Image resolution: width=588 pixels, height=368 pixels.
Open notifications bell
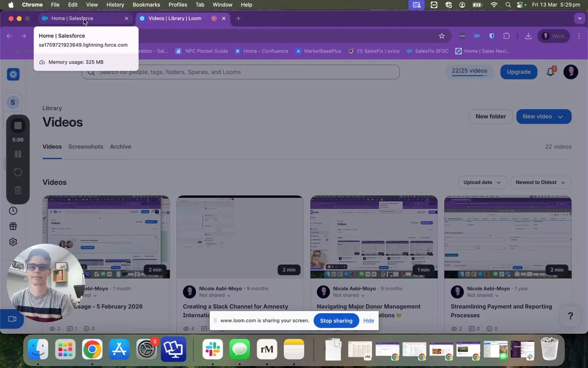(551, 72)
